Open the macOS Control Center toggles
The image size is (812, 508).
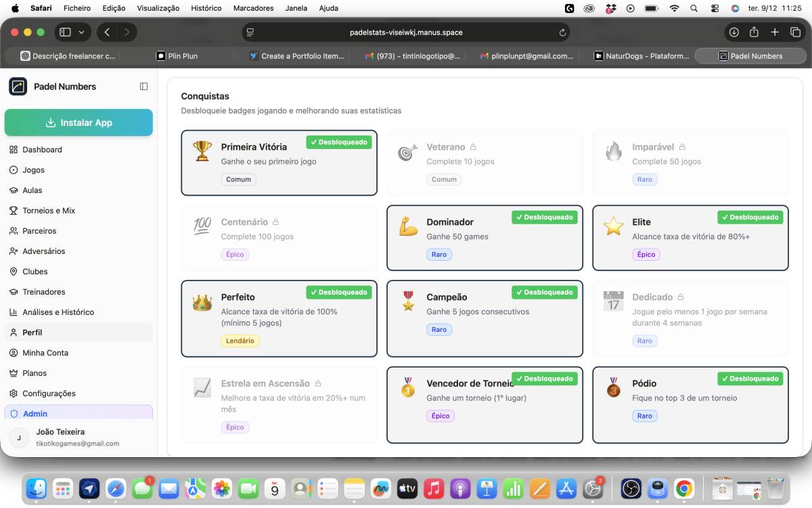click(715, 8)
